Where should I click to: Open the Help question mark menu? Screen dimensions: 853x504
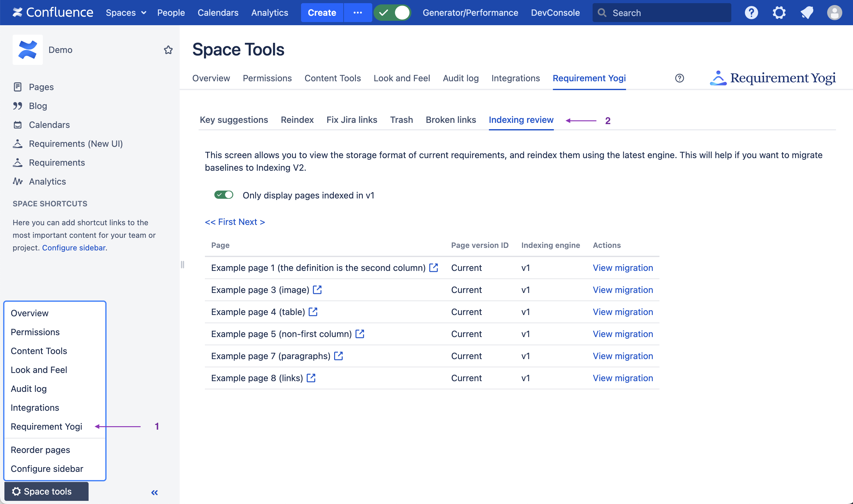tap(751, 13)
